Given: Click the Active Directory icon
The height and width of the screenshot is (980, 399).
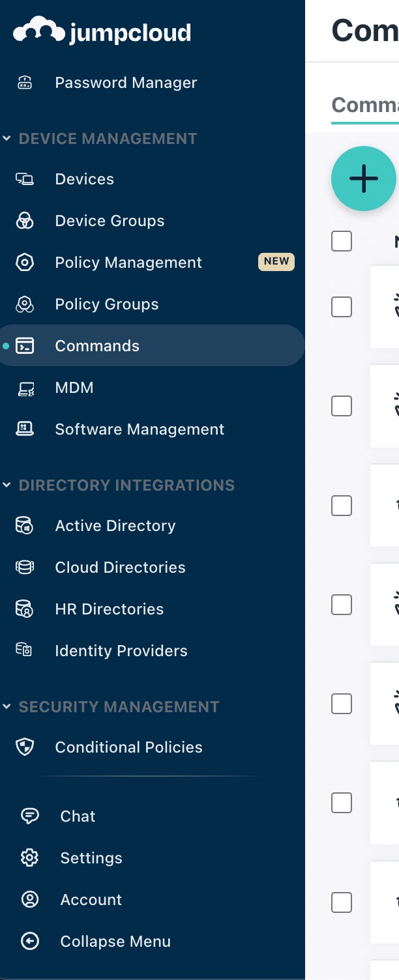Looking at the screenshot, I should click(x=25, y=526).
